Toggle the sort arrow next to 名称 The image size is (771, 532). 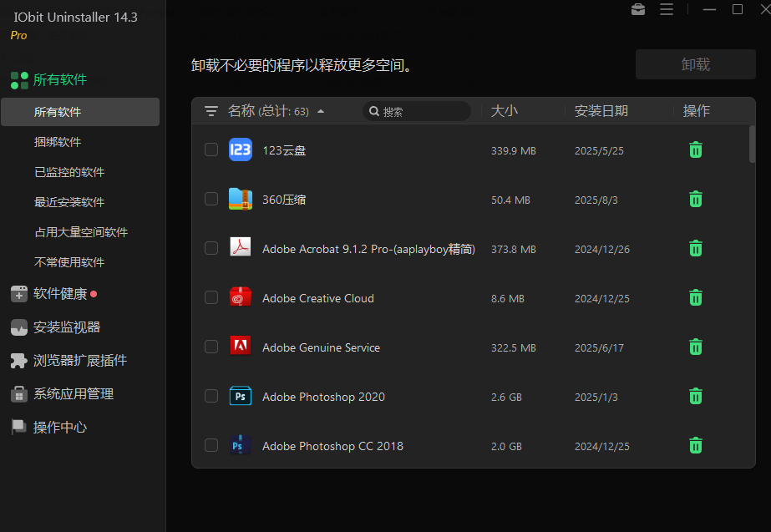[x=321, y=111]
